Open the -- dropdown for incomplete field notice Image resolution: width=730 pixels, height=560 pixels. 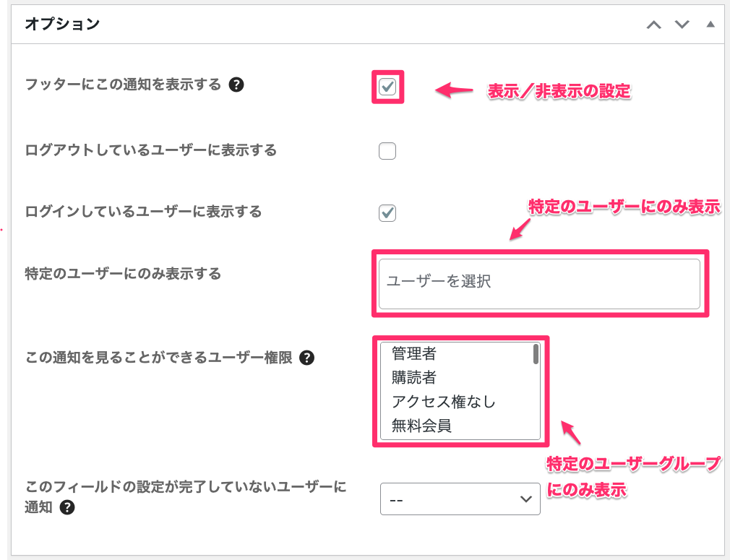pos(460,499)
